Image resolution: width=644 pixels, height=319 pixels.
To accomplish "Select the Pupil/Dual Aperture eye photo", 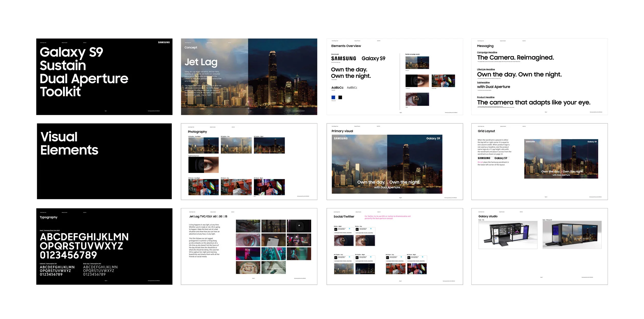I will [x=204, y=165].
